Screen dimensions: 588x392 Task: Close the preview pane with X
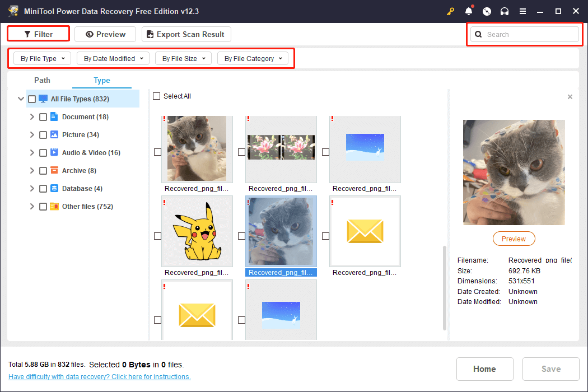point(570,97)
